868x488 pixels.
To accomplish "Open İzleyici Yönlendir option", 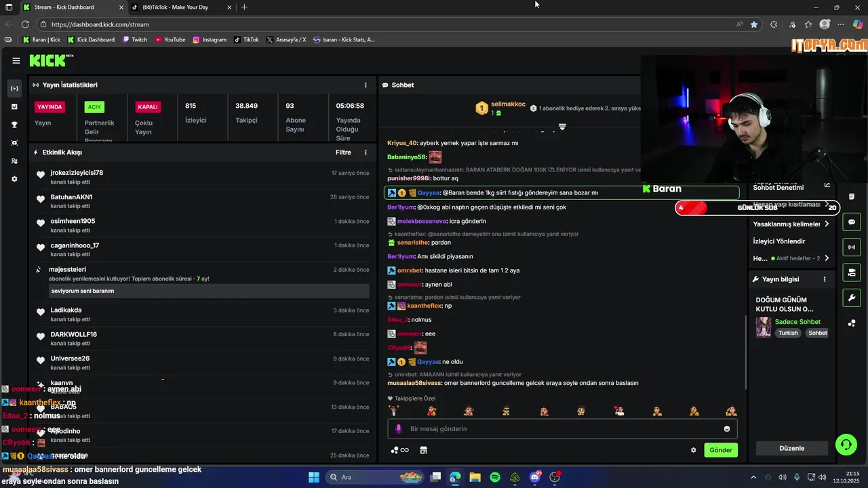I will (x=779, y=241).
